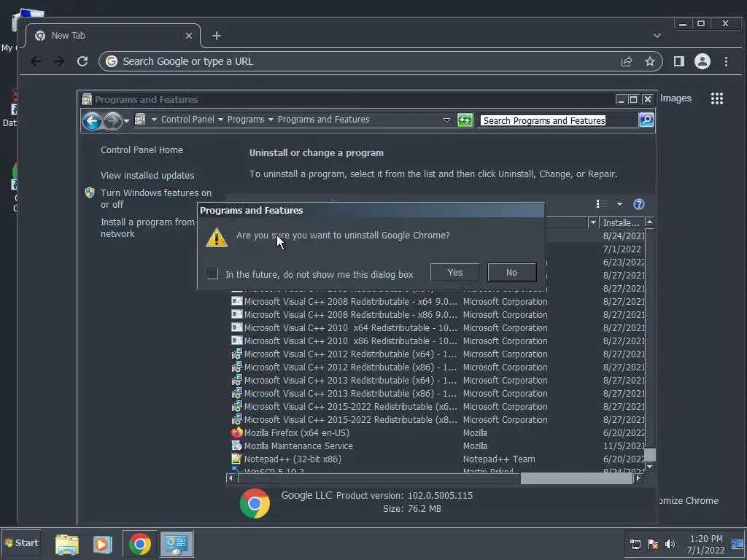Open the recent pages dropdown beside Forward
Screen dimensions: 747x560
[x=126, y=121]
